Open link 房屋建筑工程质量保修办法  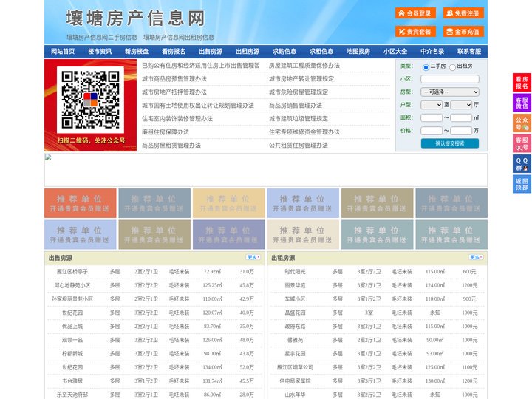click(304, 66)
